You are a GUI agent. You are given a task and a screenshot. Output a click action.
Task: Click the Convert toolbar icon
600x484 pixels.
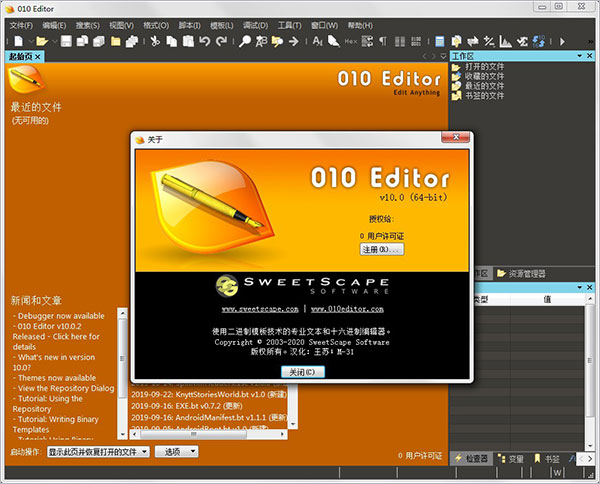click(x=473, y=41)
